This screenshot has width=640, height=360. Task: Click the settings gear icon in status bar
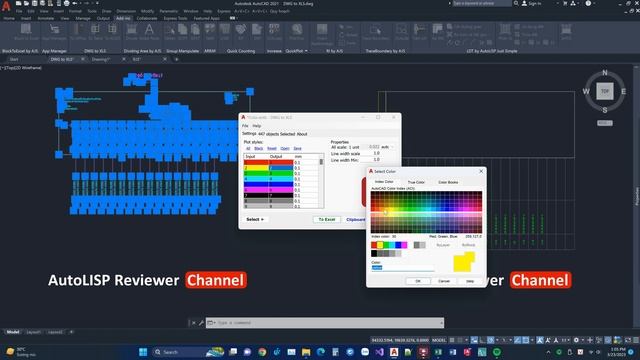pos(576,340)
